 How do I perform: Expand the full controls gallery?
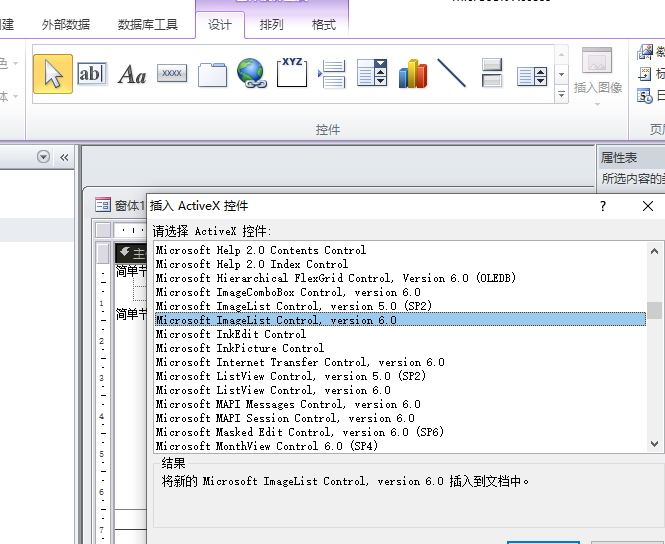[x=562, y=95]
